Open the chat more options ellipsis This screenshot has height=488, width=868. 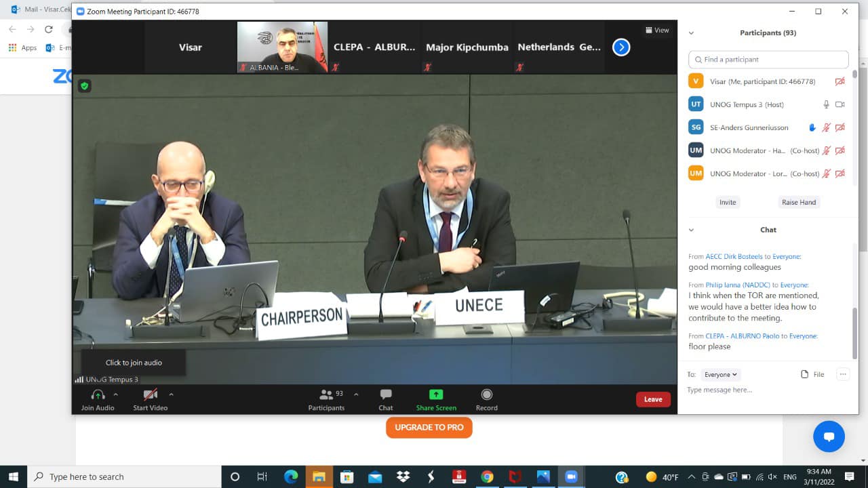[x=843, y=374]
